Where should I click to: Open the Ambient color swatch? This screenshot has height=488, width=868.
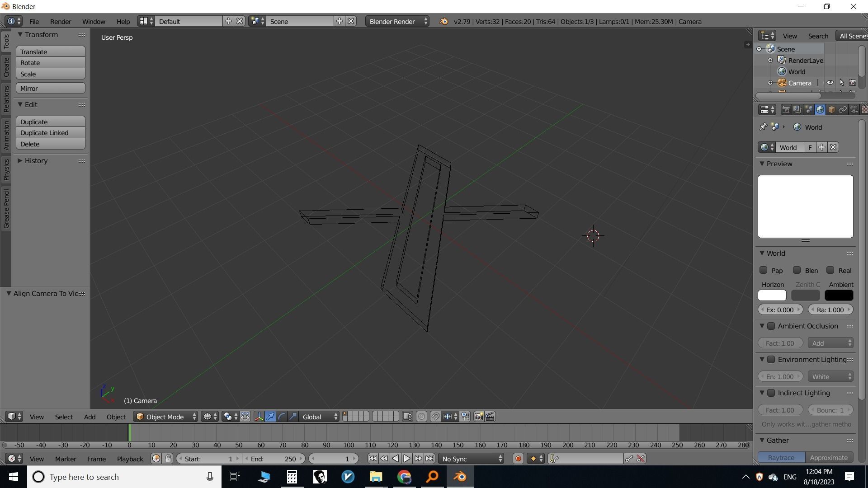[x=839, y=296]
